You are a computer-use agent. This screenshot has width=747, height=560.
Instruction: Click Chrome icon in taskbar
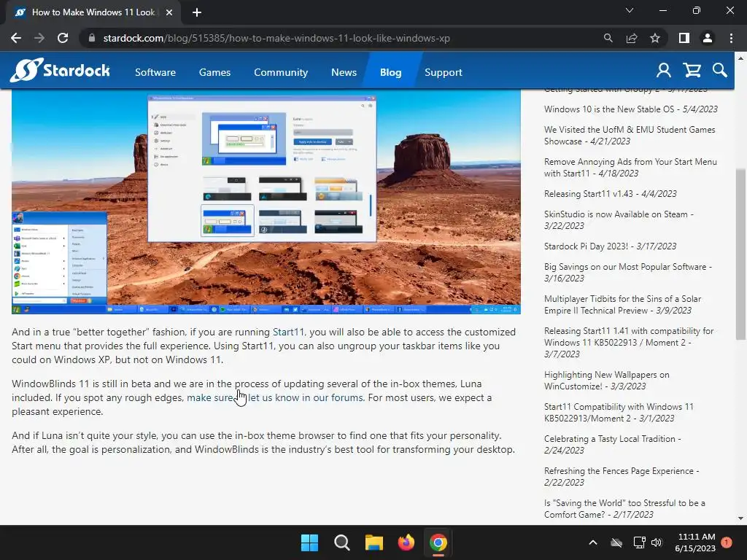(438, 542)
